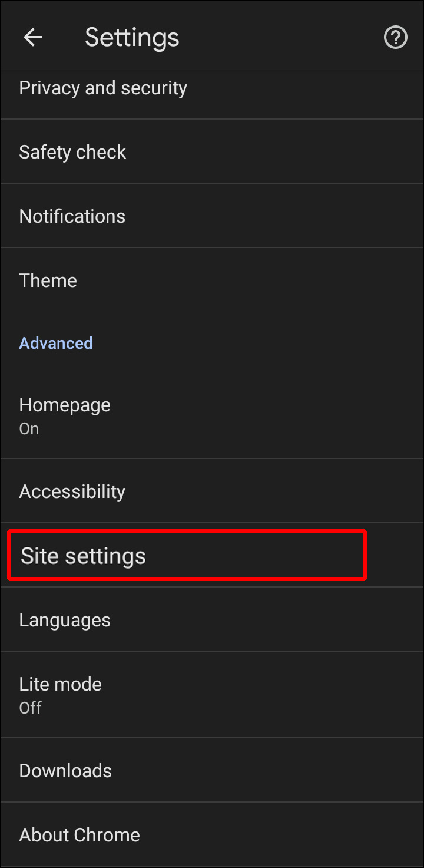Open Site settings
The height and width of the screenshot is (868, 424).
(x=83, y=556)
